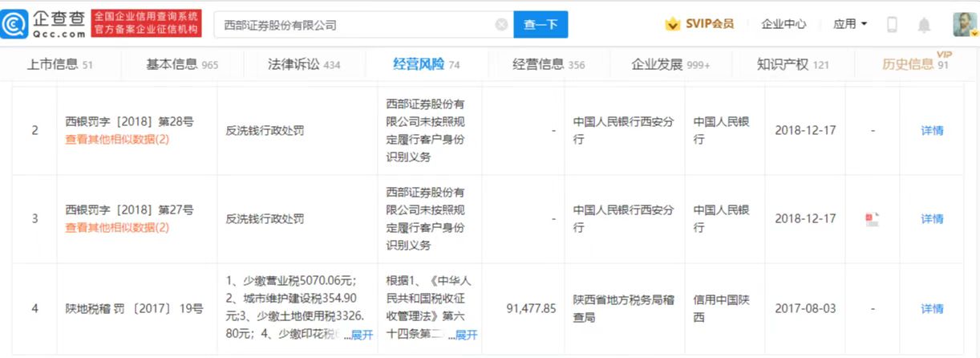Open the mobile phone icon in header
Screen dimensions: 980x358
[892, 25]
